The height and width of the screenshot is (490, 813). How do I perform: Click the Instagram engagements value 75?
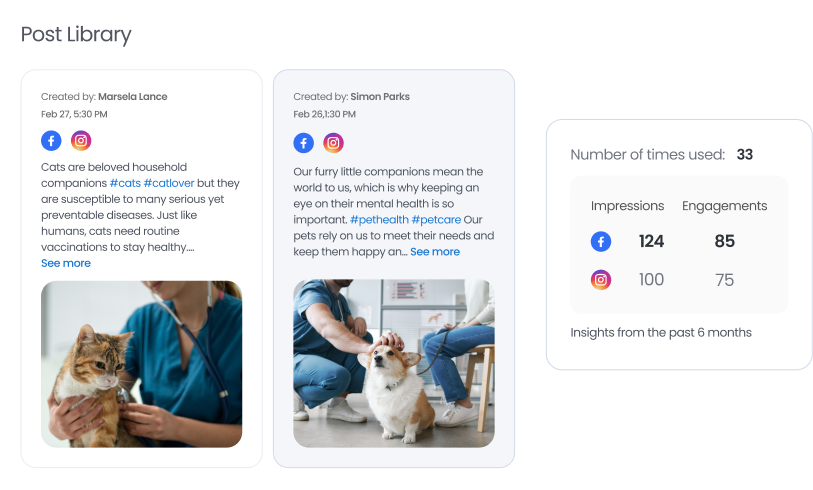(x=724, y=280)
